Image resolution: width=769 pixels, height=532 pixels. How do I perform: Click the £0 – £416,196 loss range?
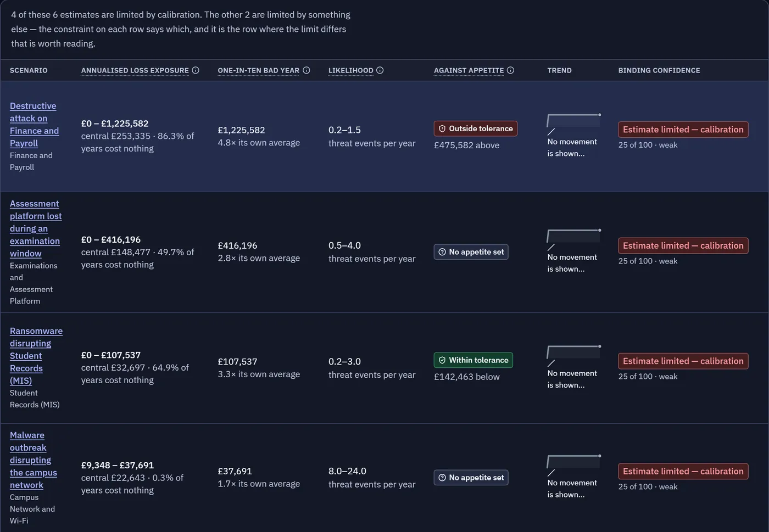pos(111,239)
